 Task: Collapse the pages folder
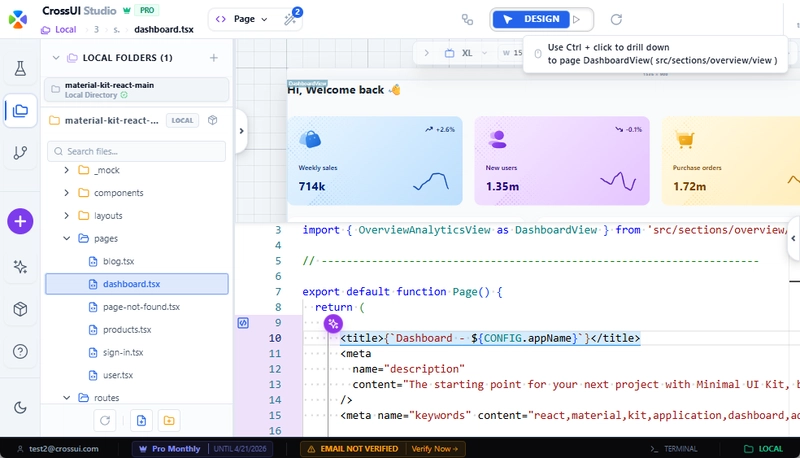pyautogui.click(x=66, y=238)
